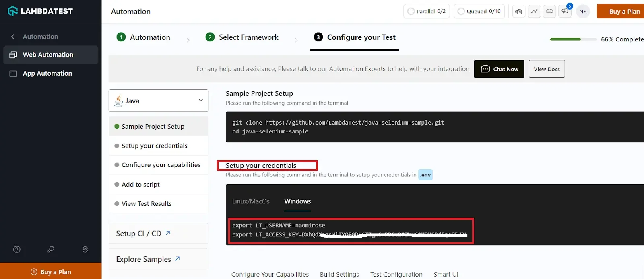
Task: Switch to the Test Configuration tab
Action: (396, 274)
